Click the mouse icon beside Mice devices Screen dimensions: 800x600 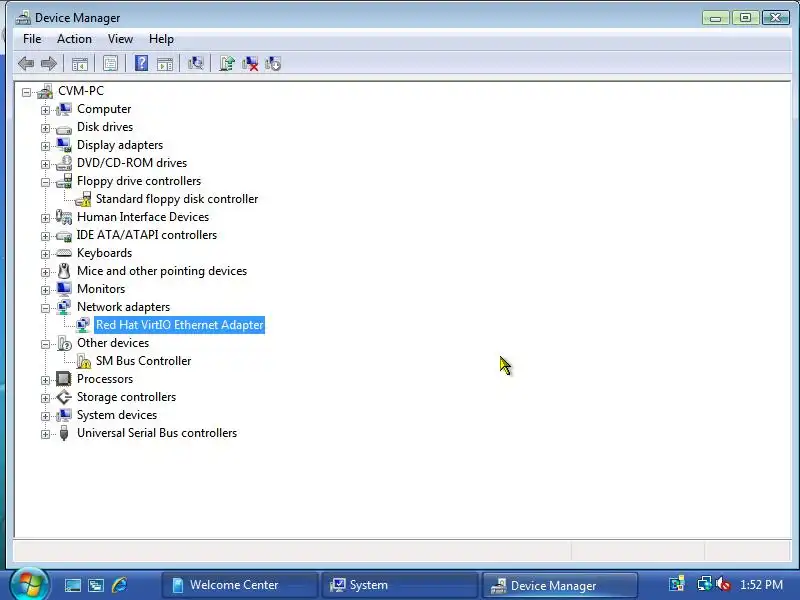64,270
